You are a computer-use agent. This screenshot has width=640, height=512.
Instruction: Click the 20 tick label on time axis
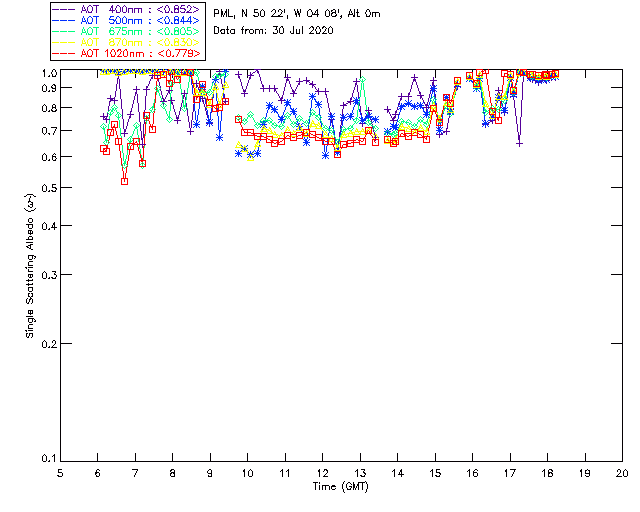click(x=622, y=474)
